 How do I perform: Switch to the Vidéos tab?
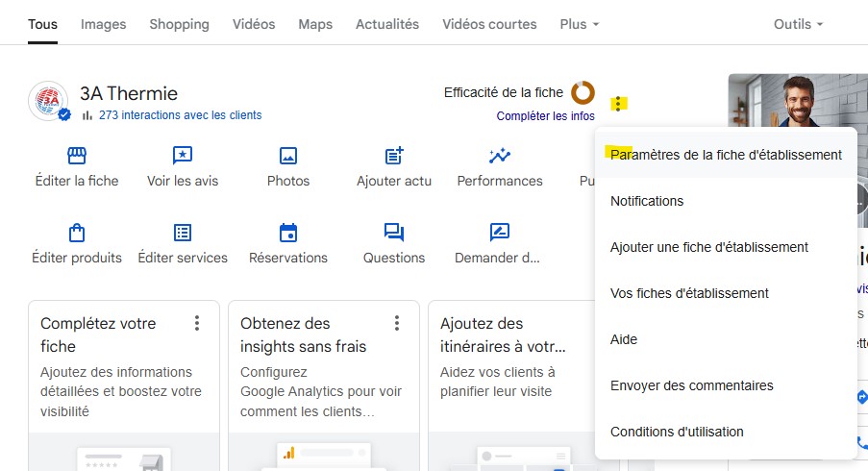point(254,24)
